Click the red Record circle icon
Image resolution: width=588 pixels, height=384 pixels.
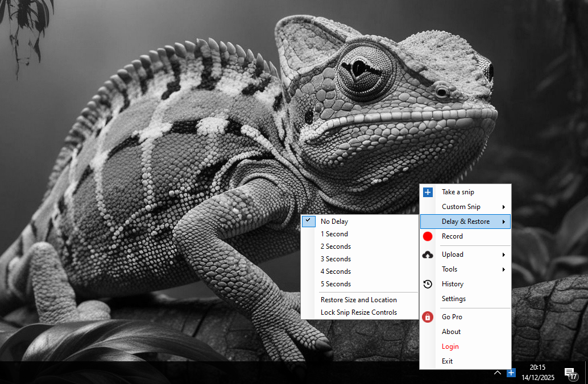[428, 236]
